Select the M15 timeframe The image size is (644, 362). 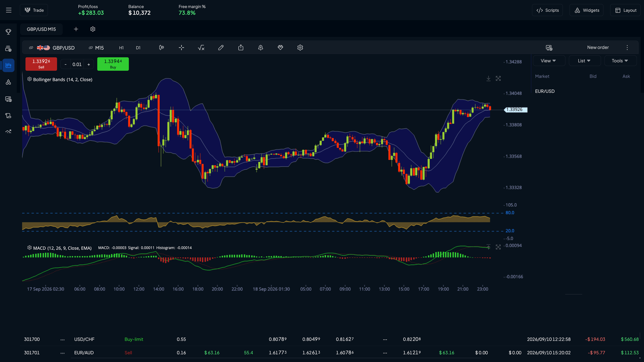(99, 48)
